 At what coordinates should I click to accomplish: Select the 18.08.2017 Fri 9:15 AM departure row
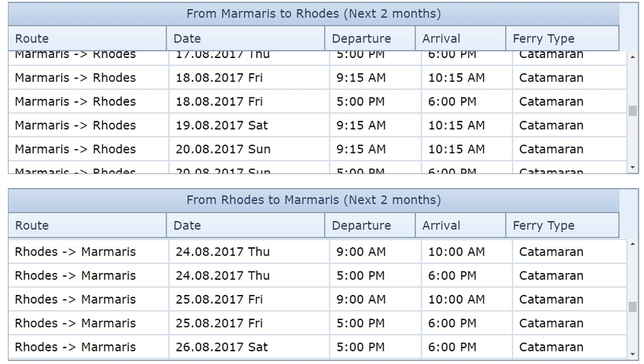[314, 78]
